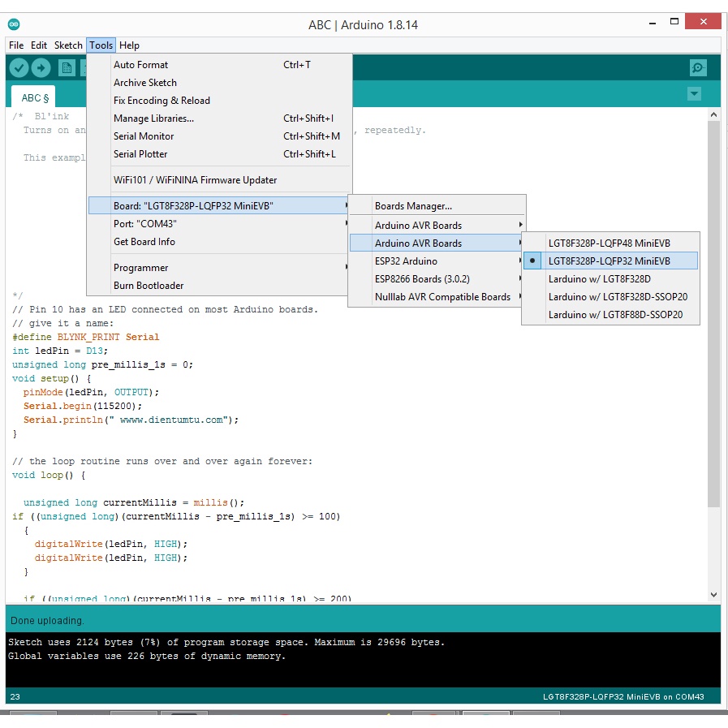The image size is (728, 728).
Task: Click the New sketch toolbar icon
Action: (x=67, y=68)
